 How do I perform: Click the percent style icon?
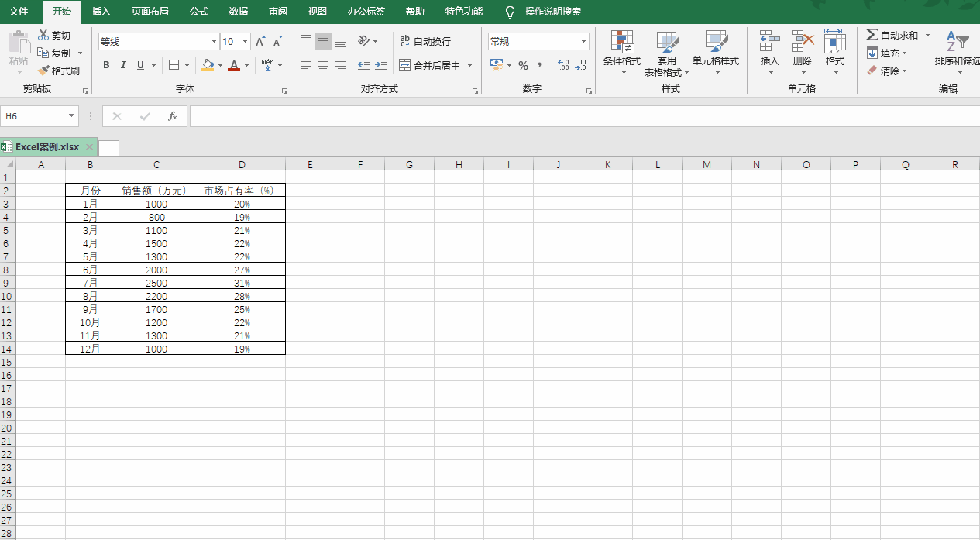pos(523,66)
